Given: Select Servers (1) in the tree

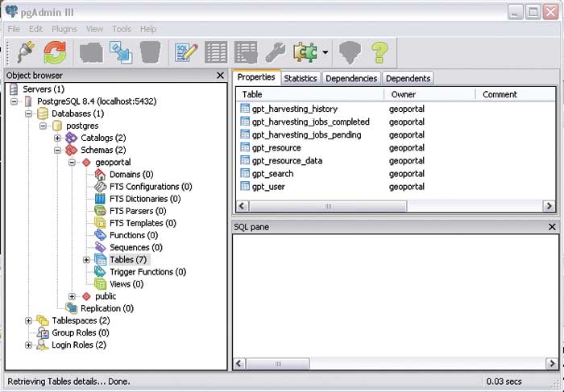Looking at the screenshot, I should (x=44, y=89).
